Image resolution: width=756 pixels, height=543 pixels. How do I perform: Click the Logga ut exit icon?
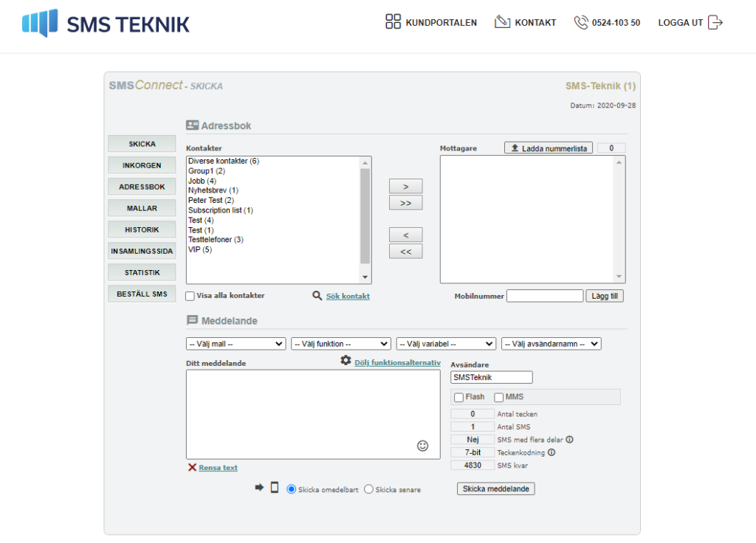pyautogui.click(x=715, y=22)
